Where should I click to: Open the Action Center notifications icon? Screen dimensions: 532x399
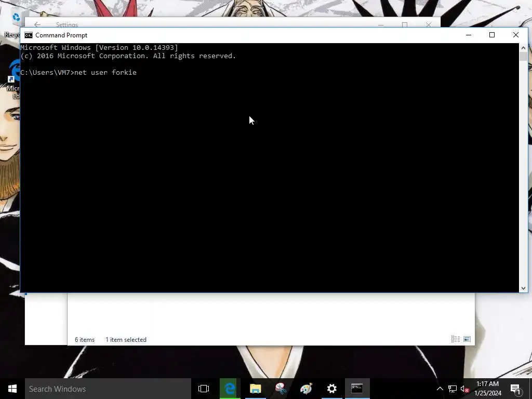516,389
